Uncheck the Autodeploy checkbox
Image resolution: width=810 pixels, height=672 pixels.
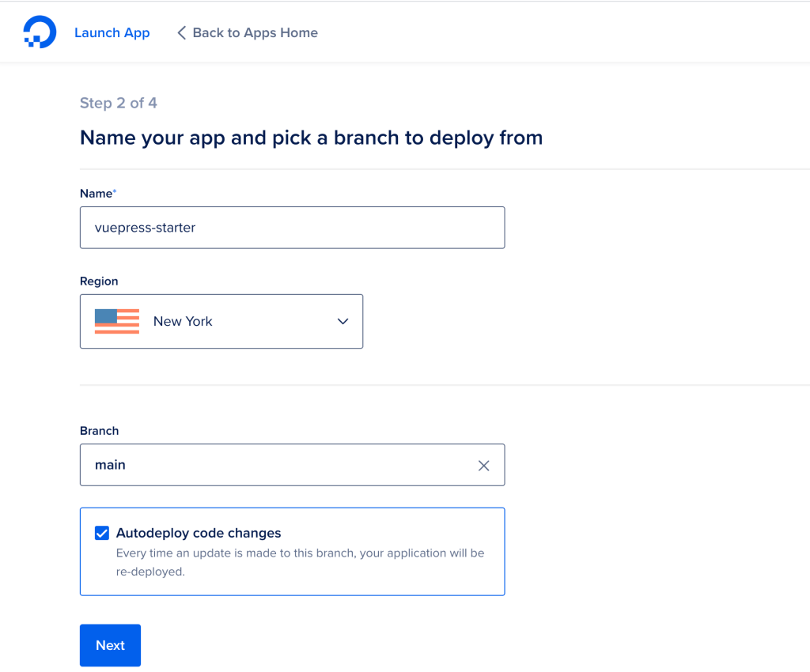pyautogui.click(x=102, y=533)
